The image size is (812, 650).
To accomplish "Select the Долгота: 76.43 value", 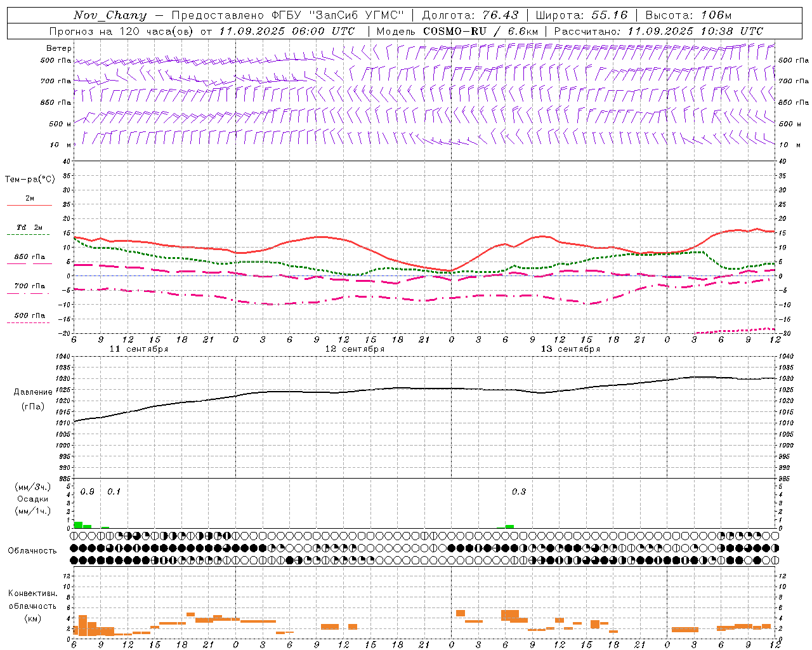I will pos(470,15).
